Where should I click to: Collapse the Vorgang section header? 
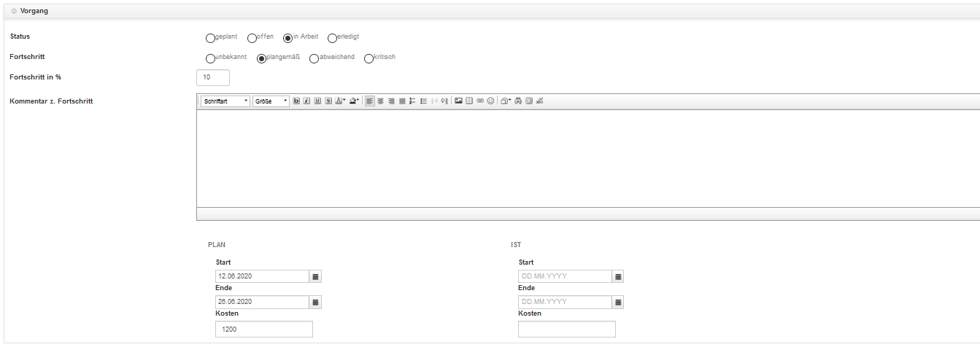(14, 11)
